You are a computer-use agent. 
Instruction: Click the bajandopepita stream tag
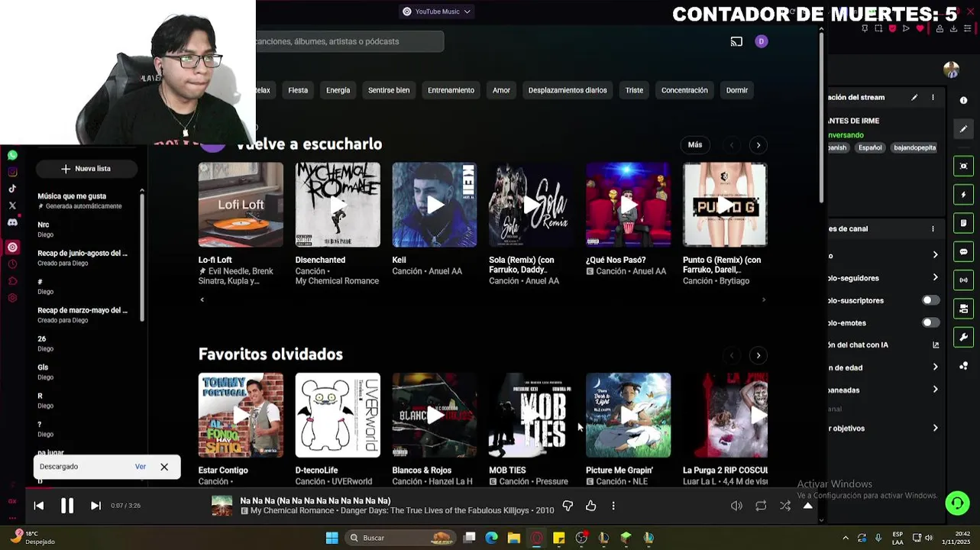pos(914,147)
